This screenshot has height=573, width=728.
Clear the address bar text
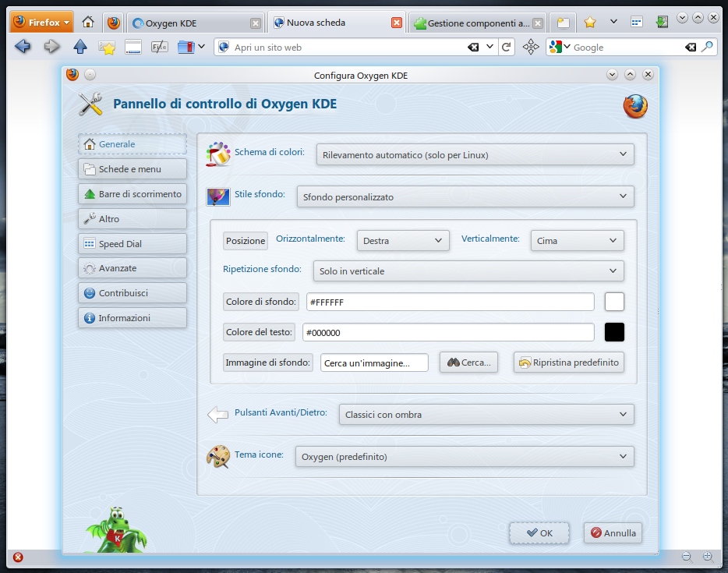click(473, 47)
